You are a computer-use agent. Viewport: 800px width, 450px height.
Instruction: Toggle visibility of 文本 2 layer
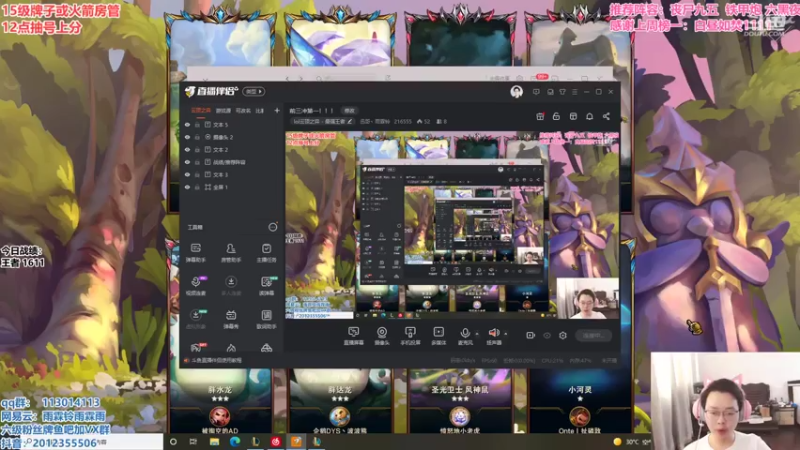187,150
